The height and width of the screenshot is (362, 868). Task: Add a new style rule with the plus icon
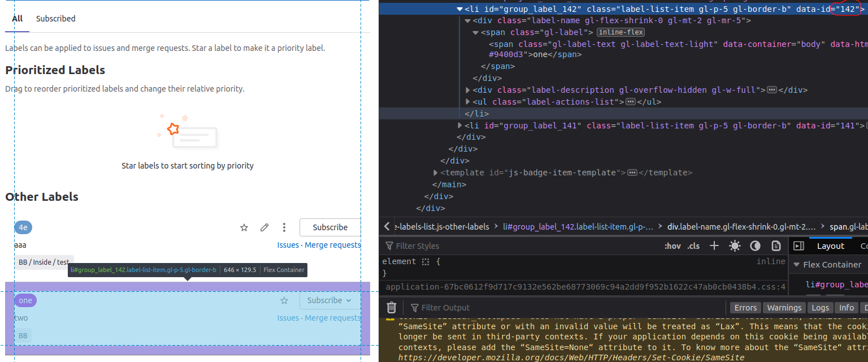[714, 245]
